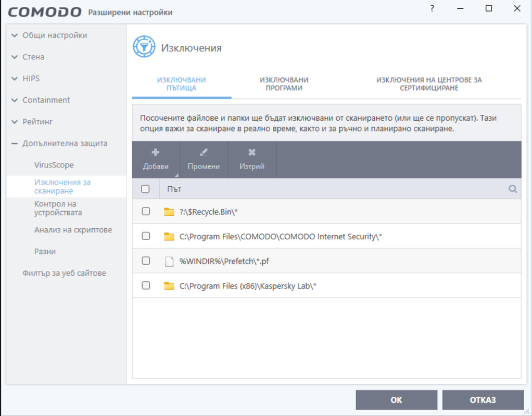This screenshot has width=532, height=416.
Task: Switch to Изключвани програми tab
Action: click(284, 84)
